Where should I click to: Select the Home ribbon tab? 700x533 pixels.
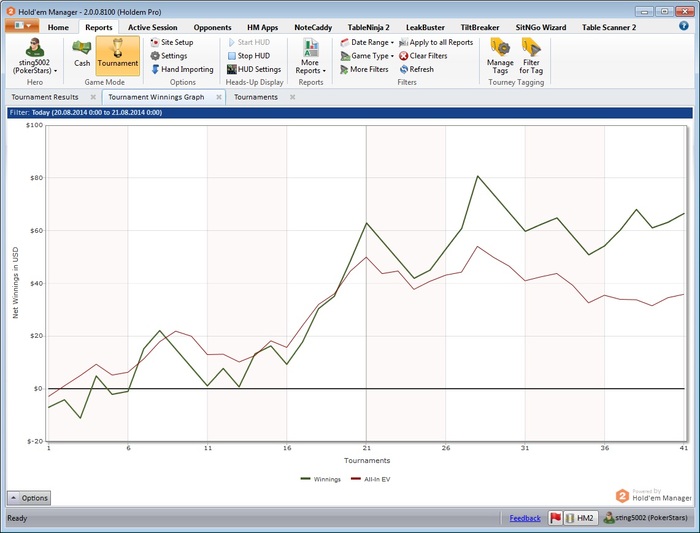pyautogui.click(x=58, y=27)
